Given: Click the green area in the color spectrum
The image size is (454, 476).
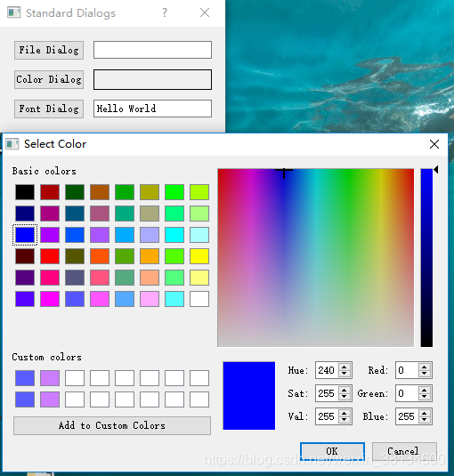Looking at the screenshot, I should click(x=349, y=213).
